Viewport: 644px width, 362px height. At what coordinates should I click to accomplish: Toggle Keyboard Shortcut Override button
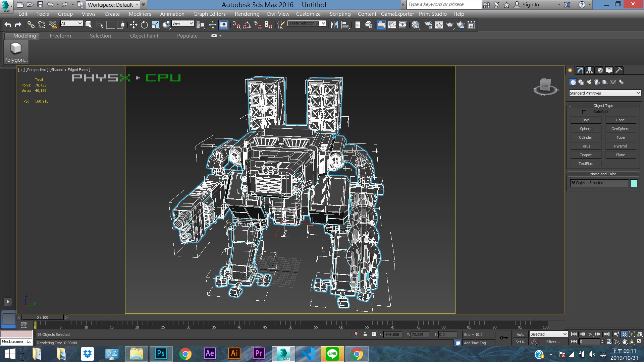point(224,24)
